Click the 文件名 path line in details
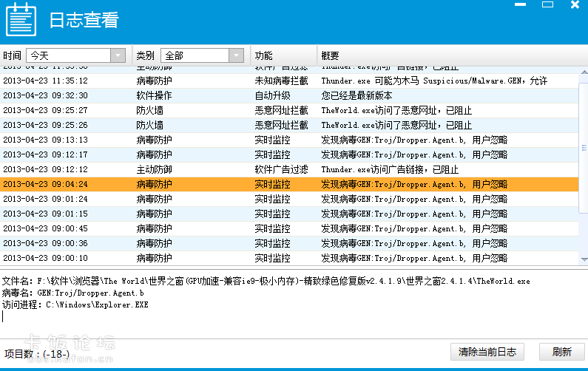Image resolution: width=588 pixels, height=371 pixels. (x=266, y=281)
